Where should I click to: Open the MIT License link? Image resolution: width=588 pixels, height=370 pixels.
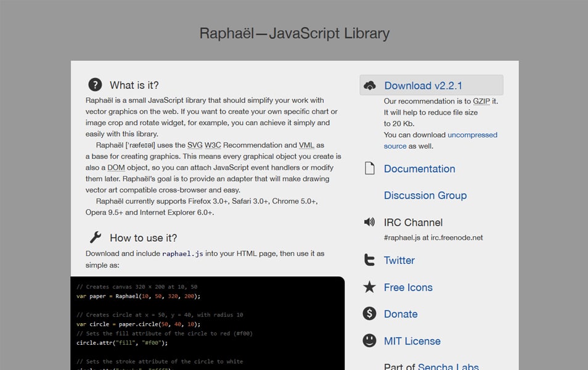[412, 341]
